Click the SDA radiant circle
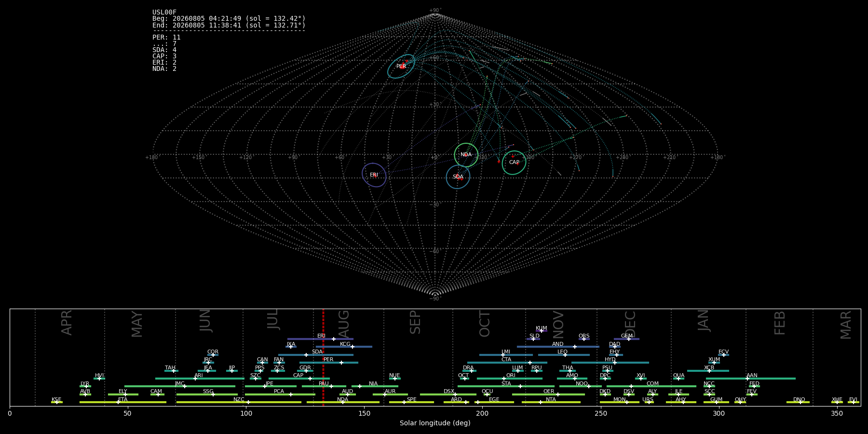 [458, 177]
